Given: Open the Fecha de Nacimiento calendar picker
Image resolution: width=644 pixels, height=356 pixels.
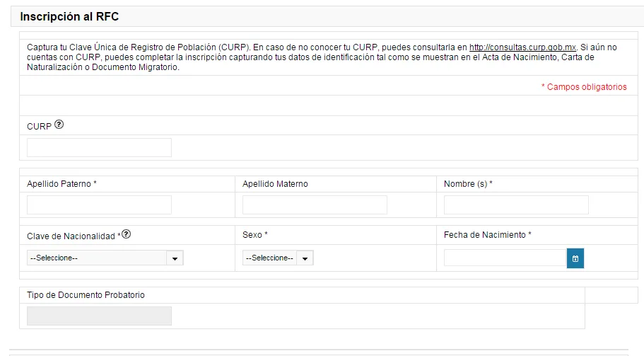Looking at the screenshot, I should coord(575,258).
